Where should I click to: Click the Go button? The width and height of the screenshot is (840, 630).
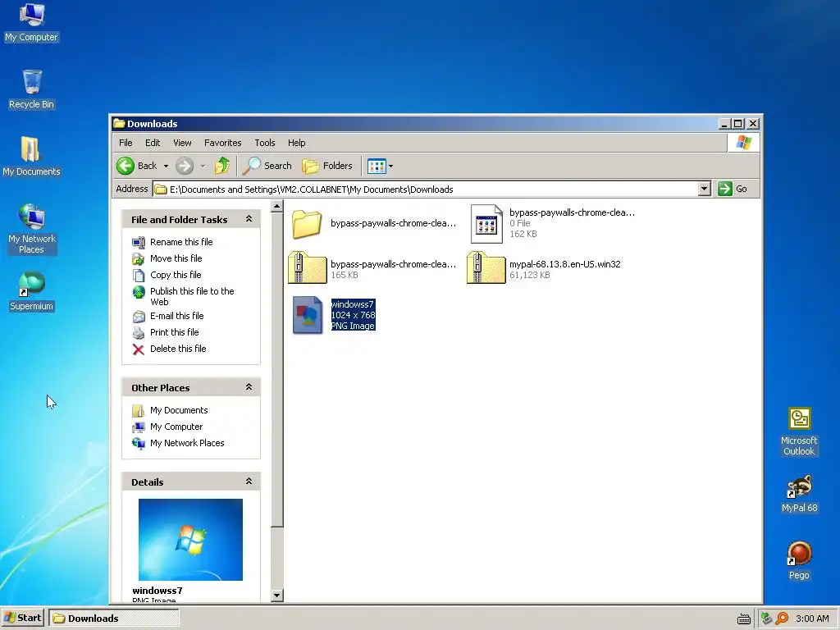(x=733, y=189)
